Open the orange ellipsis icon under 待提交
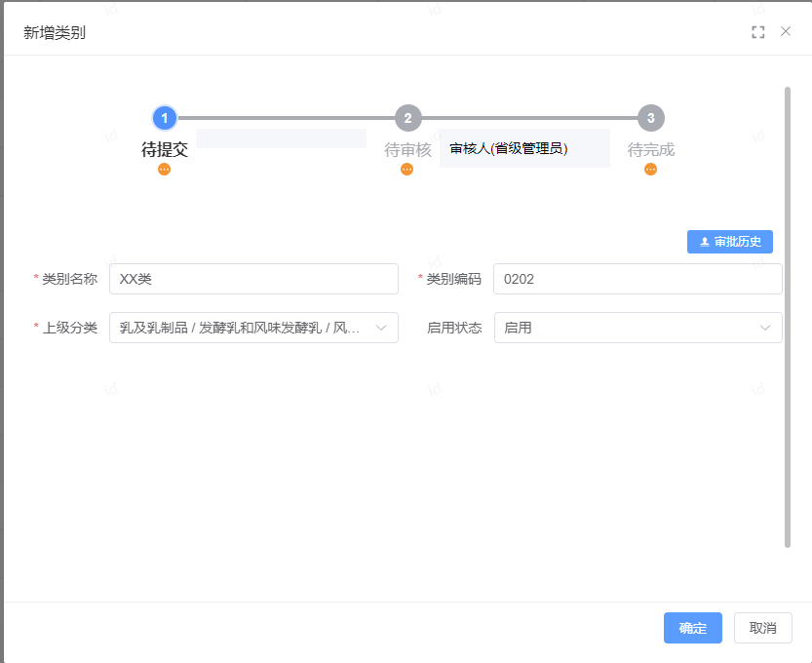The width and height of the screenshot is (812, 663). pos(164,170)
